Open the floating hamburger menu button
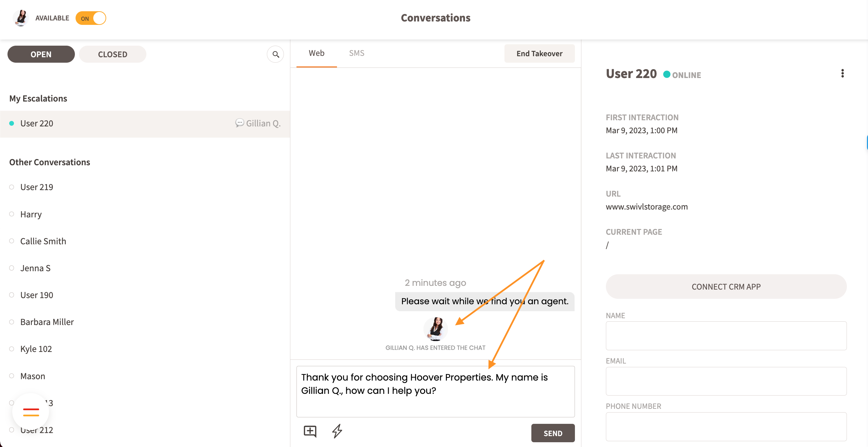Viewport: 868px width, 447px height. tap(31, 412)
